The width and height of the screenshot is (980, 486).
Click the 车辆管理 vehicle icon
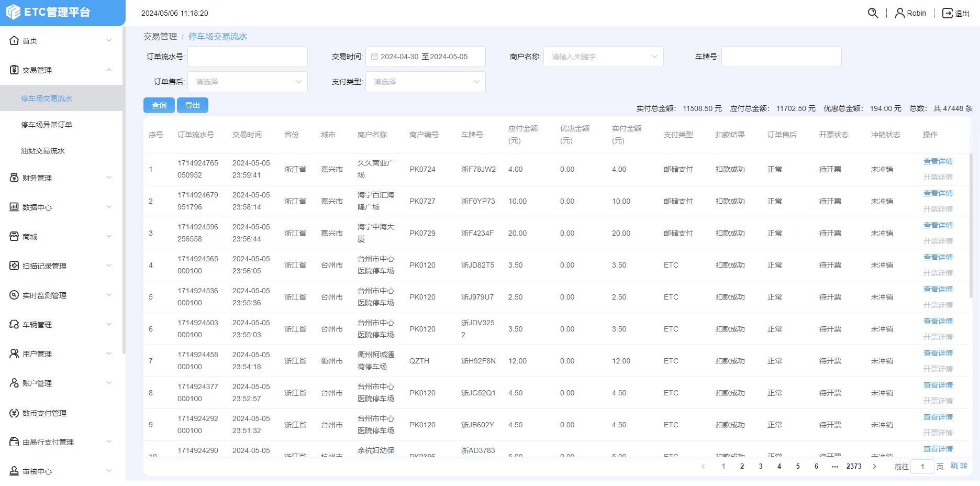[14, 324]
